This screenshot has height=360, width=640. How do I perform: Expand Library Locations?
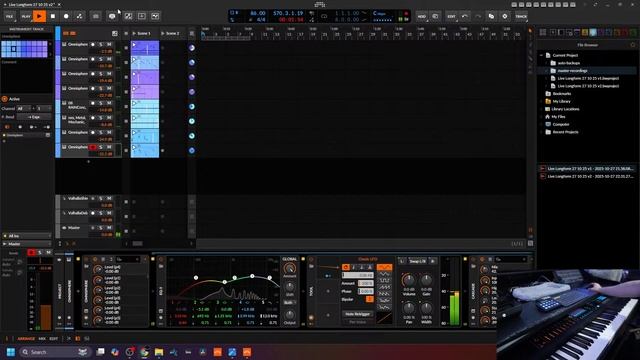pyautogui.click(x=542, y=109)
